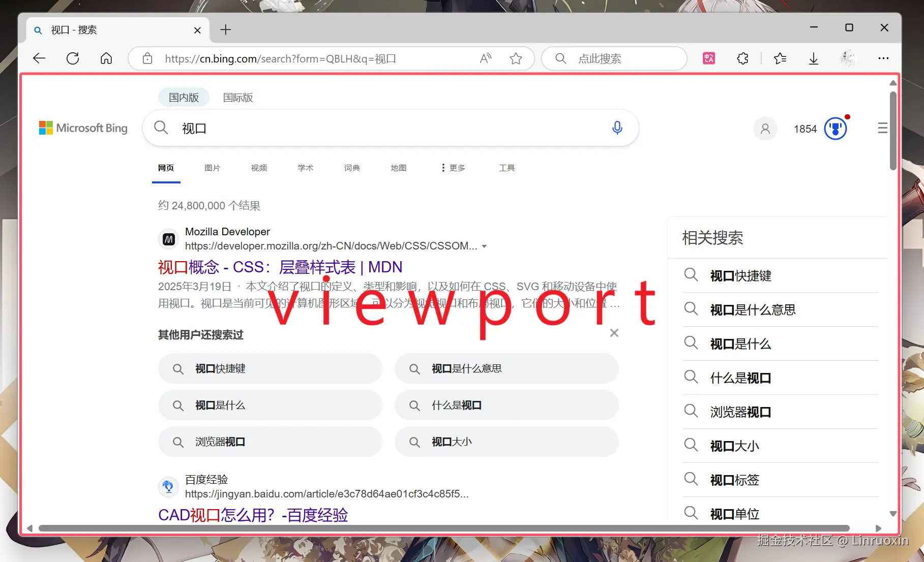Open related search 视口快捷键 in sidebar

click(781, 276)
